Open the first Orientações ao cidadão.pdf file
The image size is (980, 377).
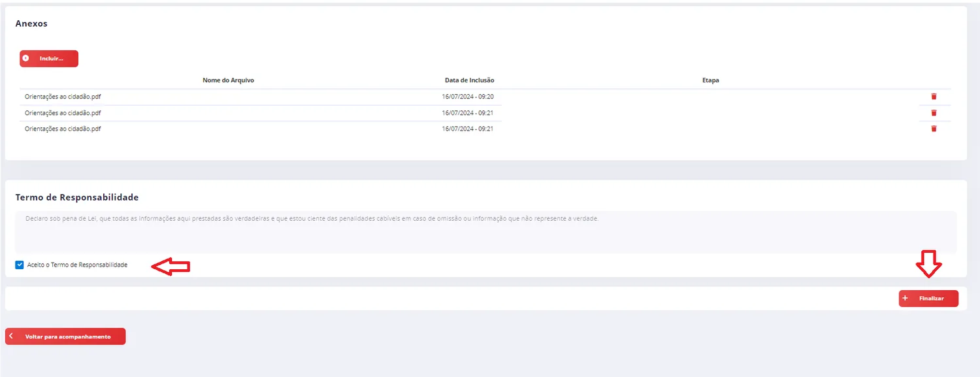pyautogui.click(x=63, y=97)
